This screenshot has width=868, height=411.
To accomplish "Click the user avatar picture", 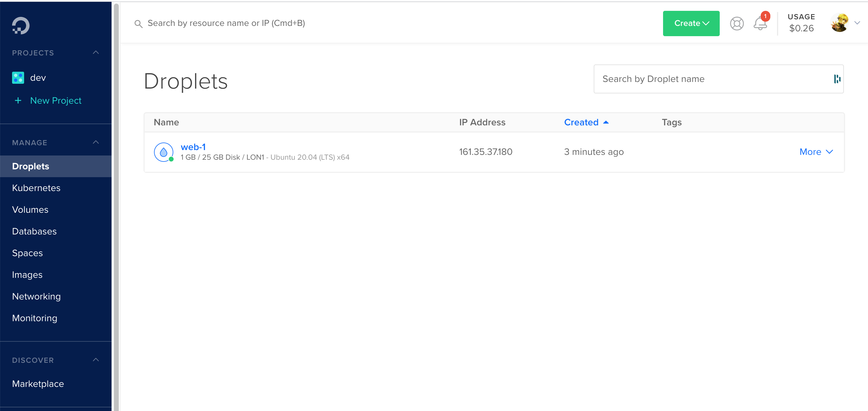I will [840, 23].
